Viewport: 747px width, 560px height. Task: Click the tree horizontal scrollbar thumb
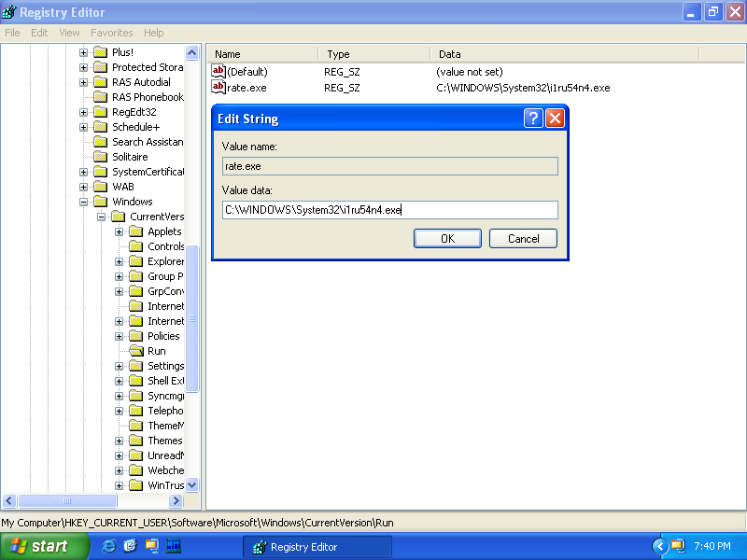(67, 500)
